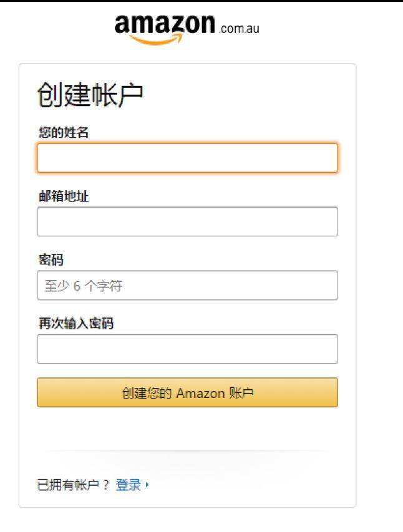Click the 您的姓名 label
The height and width of the screenshot is (532, 403).
[64, 132]
